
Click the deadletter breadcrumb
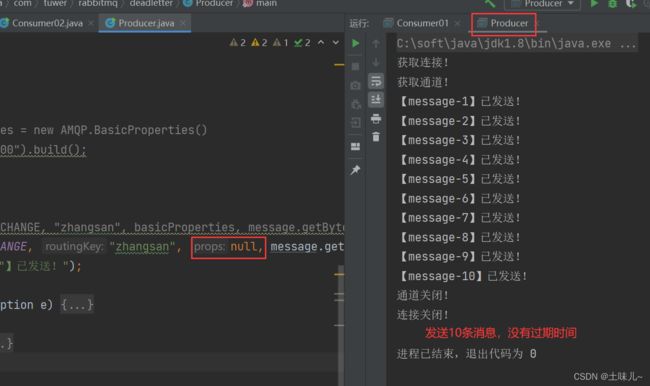(x=151, y=3)
